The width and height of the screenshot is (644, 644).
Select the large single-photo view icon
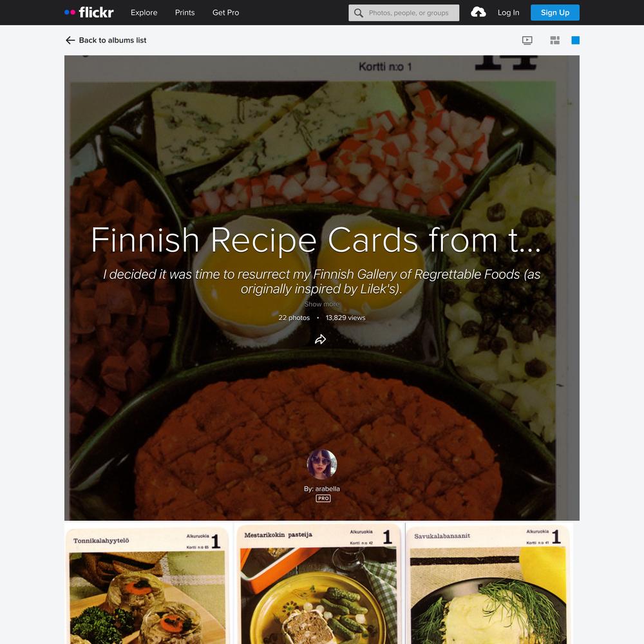click(575, 40)
